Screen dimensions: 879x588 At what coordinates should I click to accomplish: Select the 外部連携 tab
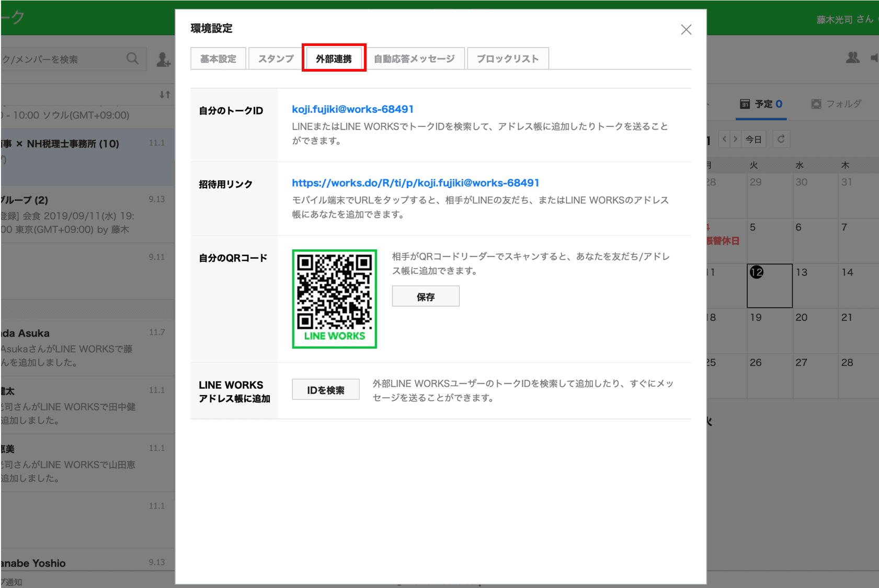[x=334, y=59]
